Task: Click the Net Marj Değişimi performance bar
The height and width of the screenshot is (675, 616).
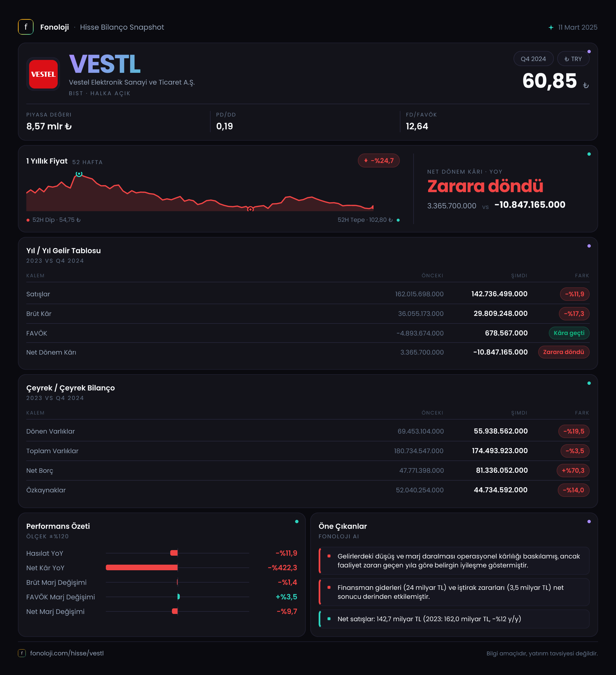Action: [x=175, y=611]
